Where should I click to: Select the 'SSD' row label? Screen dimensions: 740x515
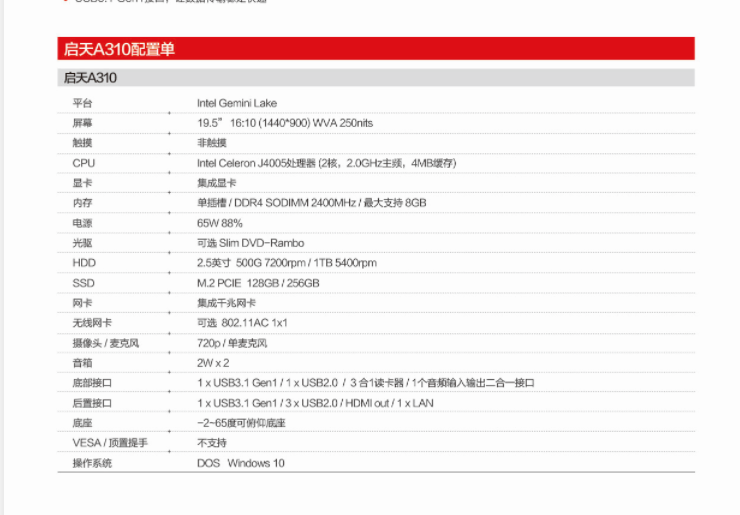(84, 283)
